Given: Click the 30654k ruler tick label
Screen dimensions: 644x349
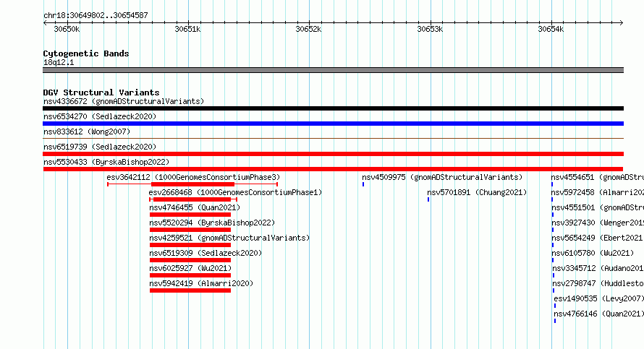Looking at the screenshot, I should coord(551,29).
